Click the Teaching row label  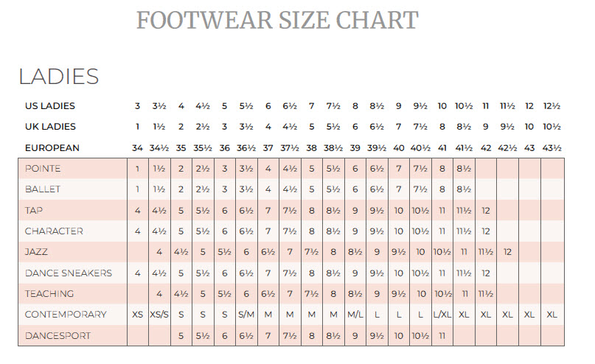(49, 294)
